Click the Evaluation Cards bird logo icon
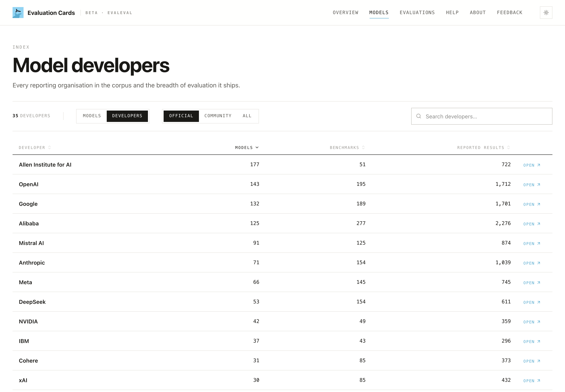Screen dimensions: 565x392 pyautogui.click(x=18, y=13)
